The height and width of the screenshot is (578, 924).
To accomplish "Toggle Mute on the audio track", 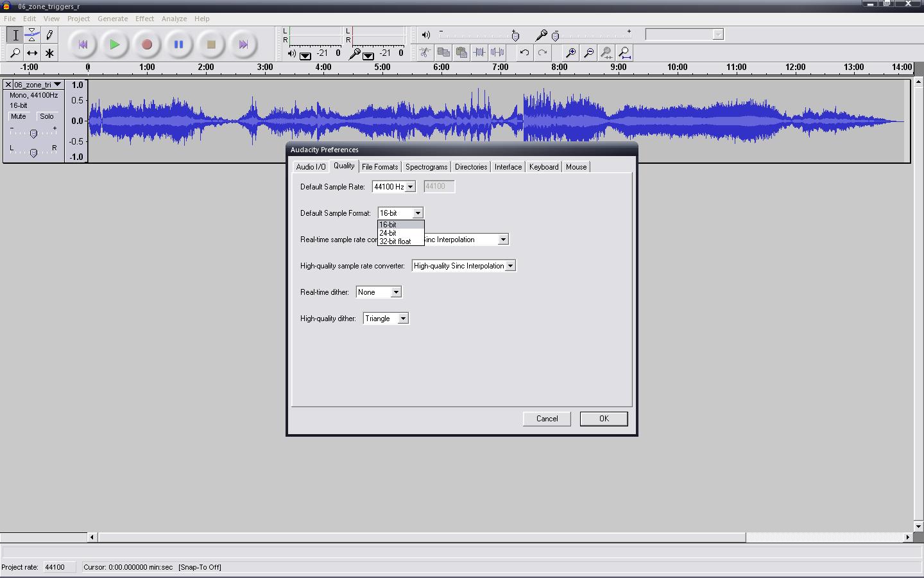I will click(19, 116).
